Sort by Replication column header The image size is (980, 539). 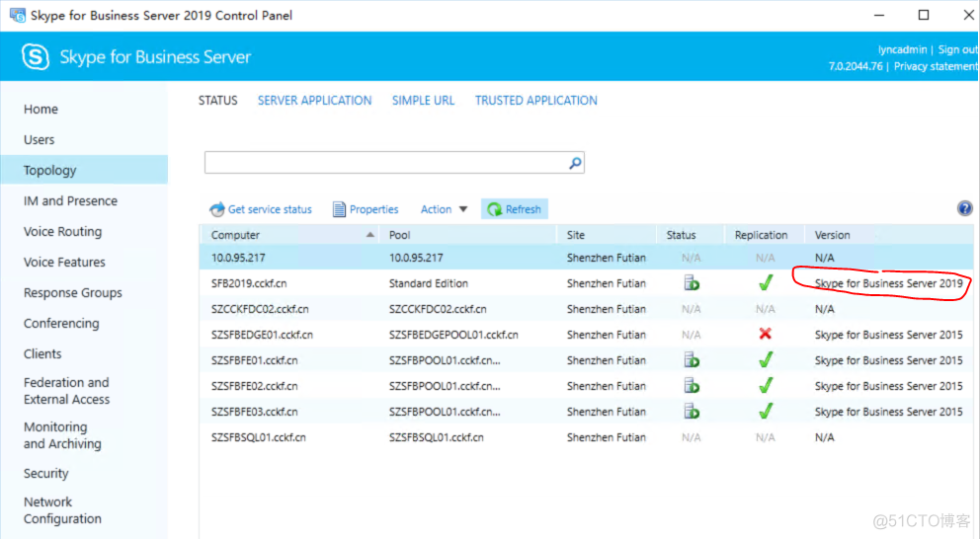pyautogui.click(x=765, y=235)
